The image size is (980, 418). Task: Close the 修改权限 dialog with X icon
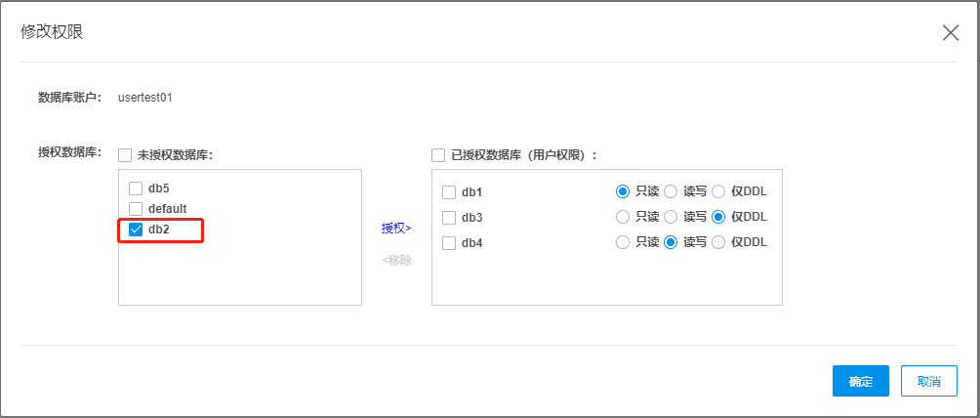950,32
